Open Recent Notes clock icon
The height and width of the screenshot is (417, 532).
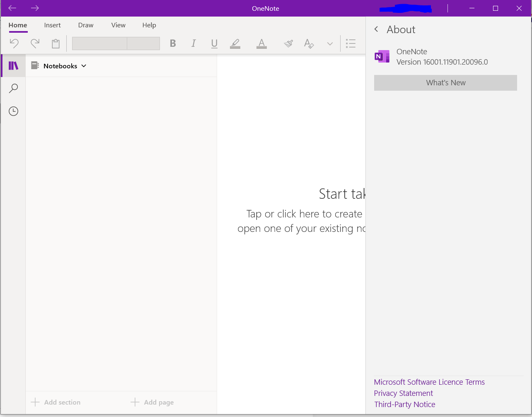coord(14,111)
